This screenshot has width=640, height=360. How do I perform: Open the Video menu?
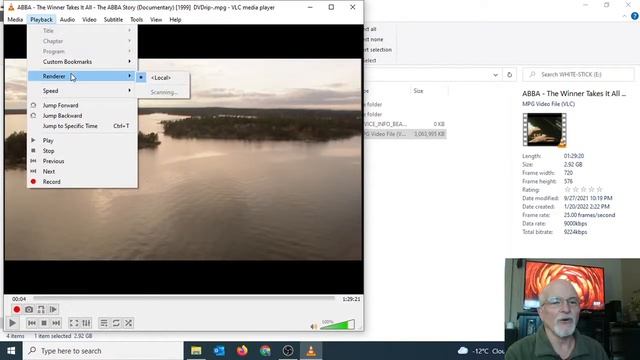[x=89, y=20]
